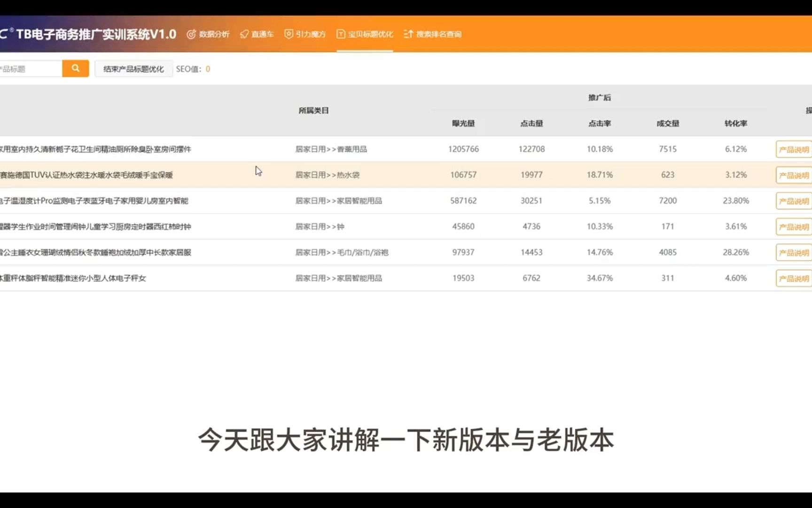Image resolution: width=812 pixels, height=508 pixels.
Task: Click the 转化率 column header
Action: click(x=736, y=123)
